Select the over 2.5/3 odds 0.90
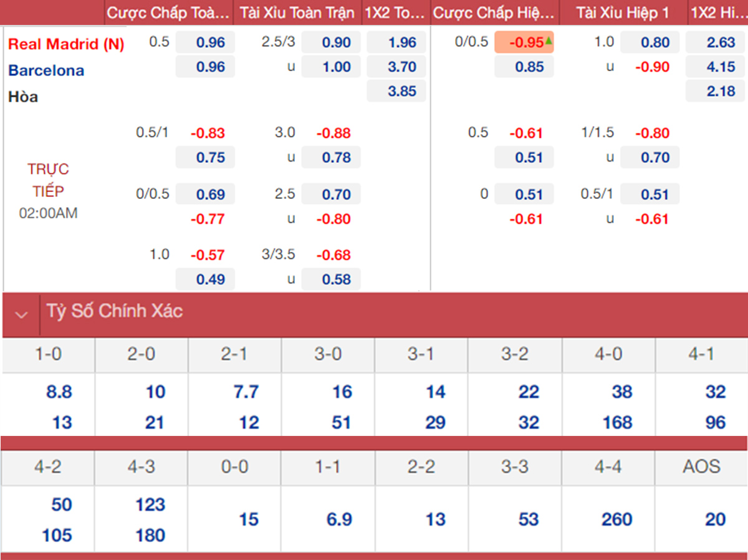The height and width of the screenshot is (560, 748). pyautogui.click(x=337, y=43)
